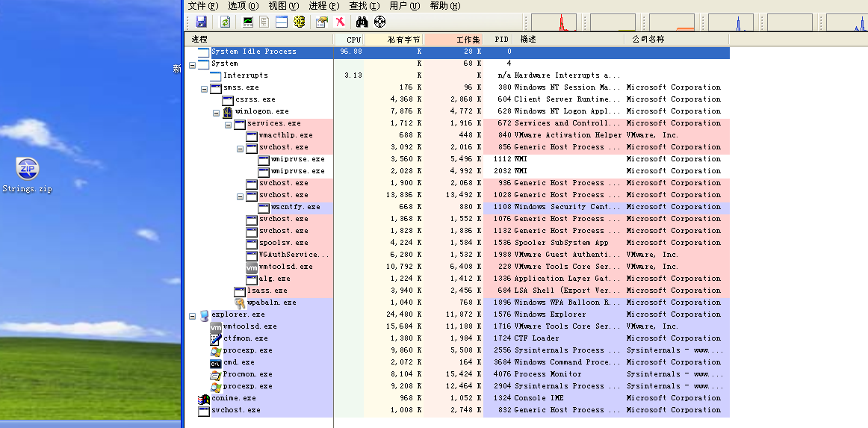Click the Procmon.exe process icon
This screenshot has width=868, height=428.
[216, 375]
